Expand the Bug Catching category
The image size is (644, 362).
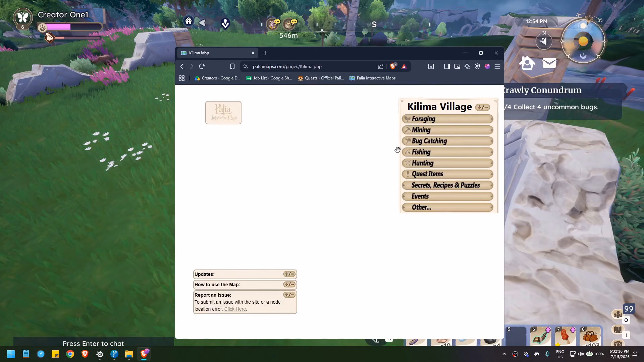click(x=447, y=141)
